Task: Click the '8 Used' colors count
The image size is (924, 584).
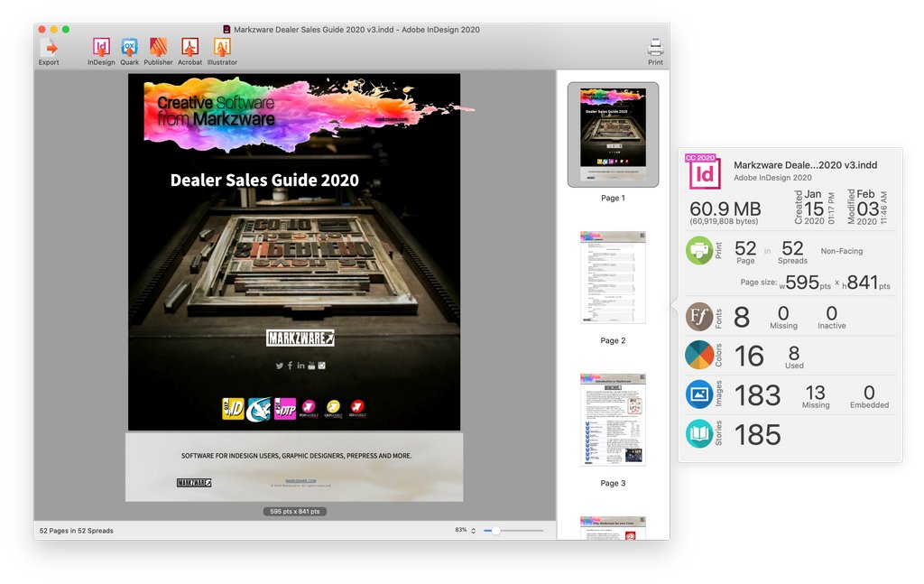Action: click(x=794, y=357)
